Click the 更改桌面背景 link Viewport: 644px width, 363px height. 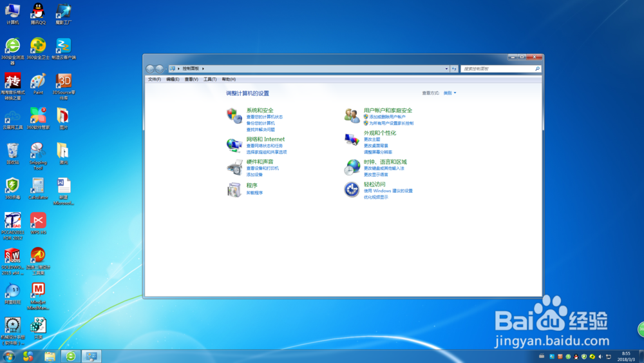pos(376,146)
